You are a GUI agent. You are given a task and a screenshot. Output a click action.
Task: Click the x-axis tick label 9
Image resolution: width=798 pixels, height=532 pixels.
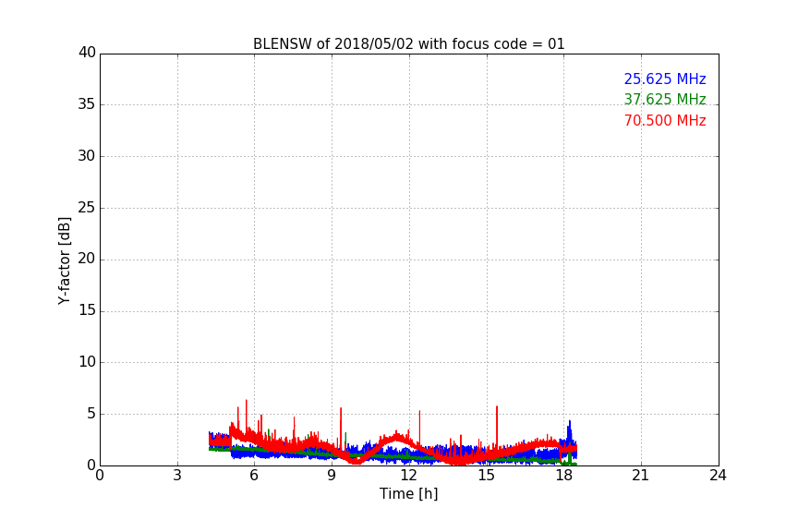pos(332,476)
